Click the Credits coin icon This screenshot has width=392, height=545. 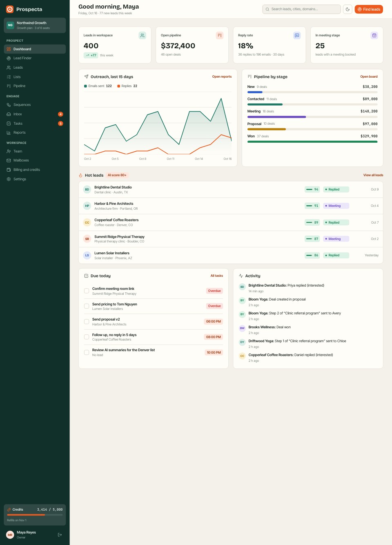click(x=9, y=509)
